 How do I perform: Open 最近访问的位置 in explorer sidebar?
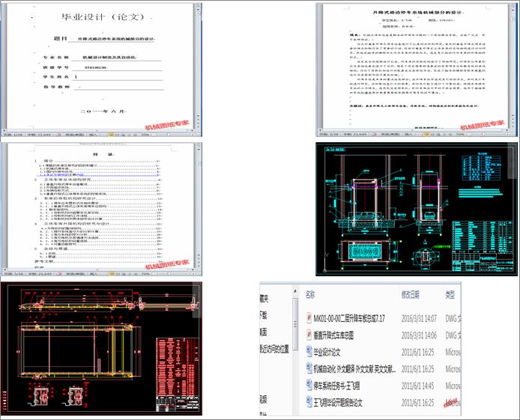(x=274, y=349)
